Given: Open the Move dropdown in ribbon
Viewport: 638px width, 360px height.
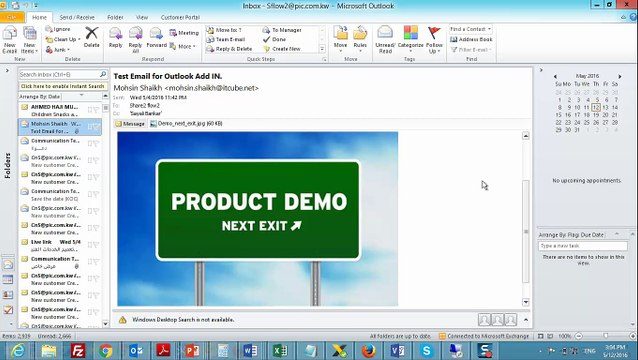Looking at the screenshot, I should point(340,39).
